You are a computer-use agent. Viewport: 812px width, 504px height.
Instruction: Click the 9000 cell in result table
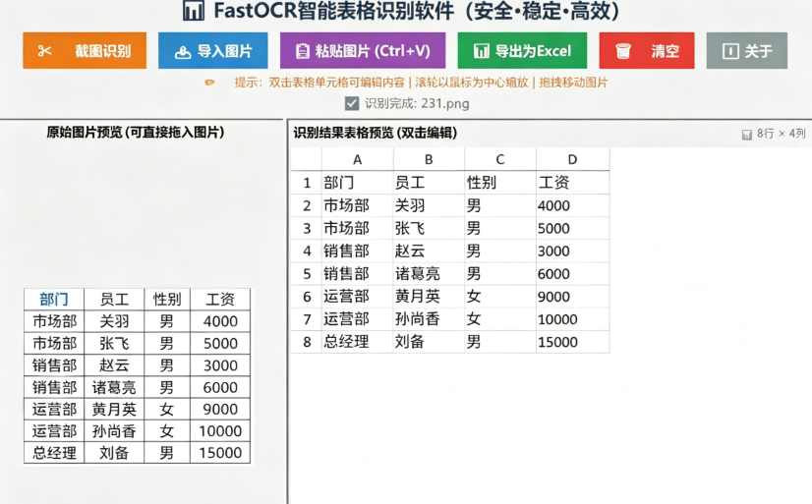(573, 297)
